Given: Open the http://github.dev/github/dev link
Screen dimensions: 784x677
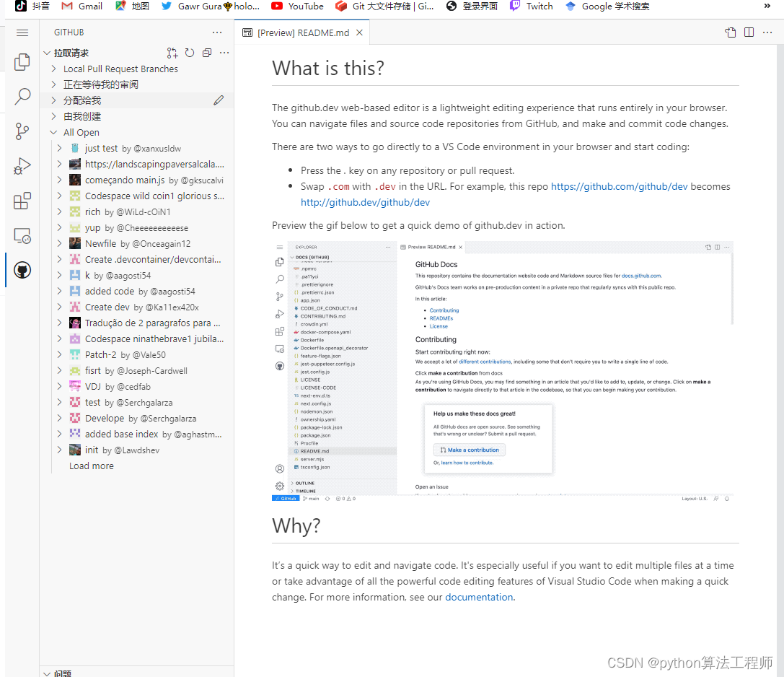Looking at the screenshot, I should tap(365, 203).
